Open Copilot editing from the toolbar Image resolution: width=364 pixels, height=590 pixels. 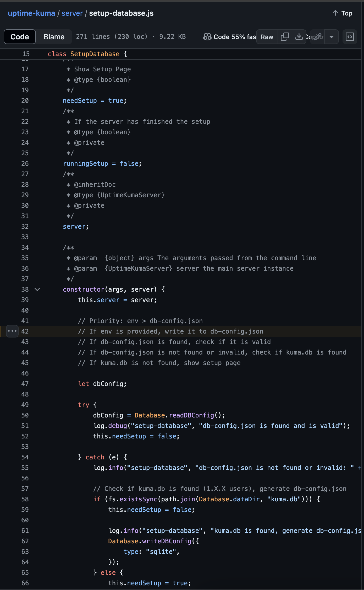(317, 37)
